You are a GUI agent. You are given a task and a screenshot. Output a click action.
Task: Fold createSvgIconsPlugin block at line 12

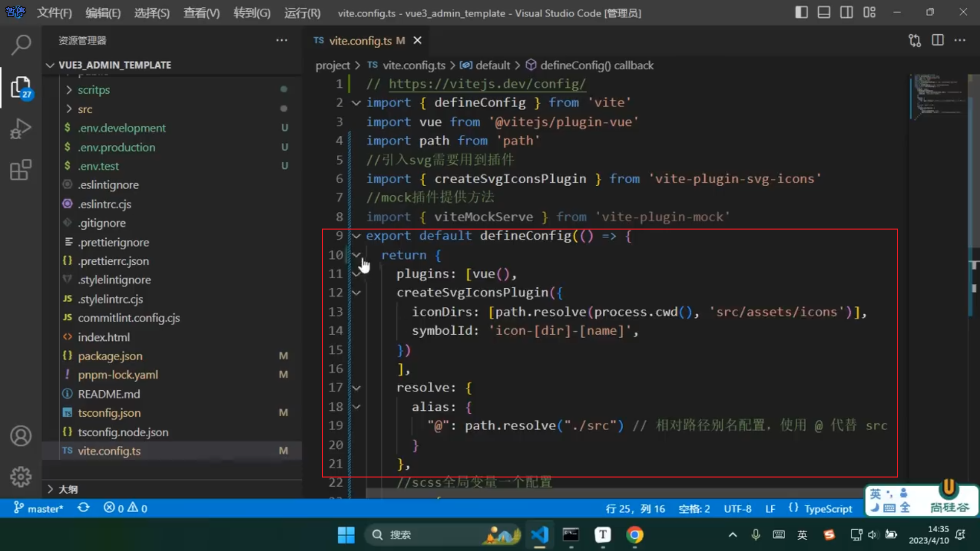point(356,293)
